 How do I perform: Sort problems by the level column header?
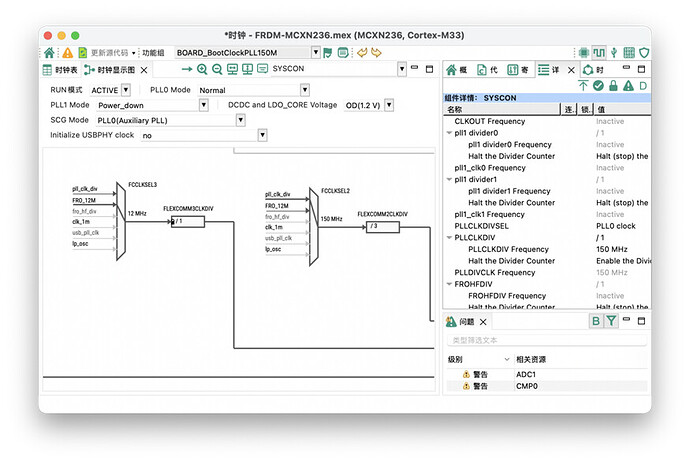[x=478, y=360]
